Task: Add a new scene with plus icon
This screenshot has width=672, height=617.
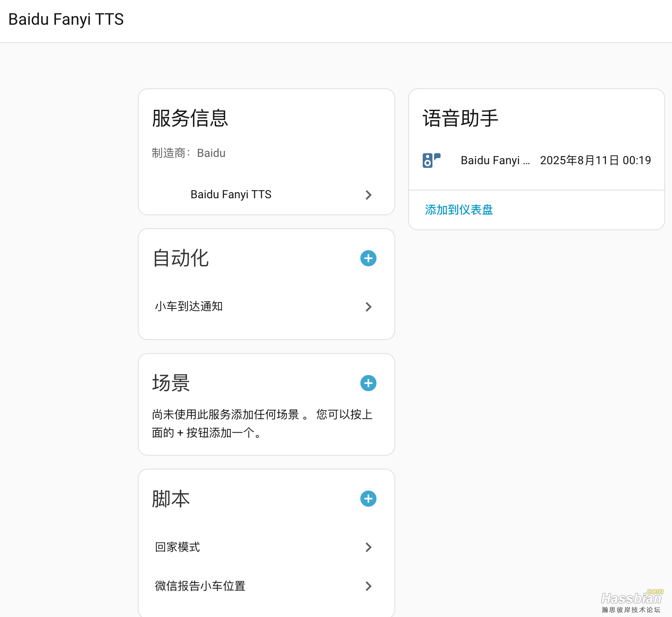Action: pos(368,383)
